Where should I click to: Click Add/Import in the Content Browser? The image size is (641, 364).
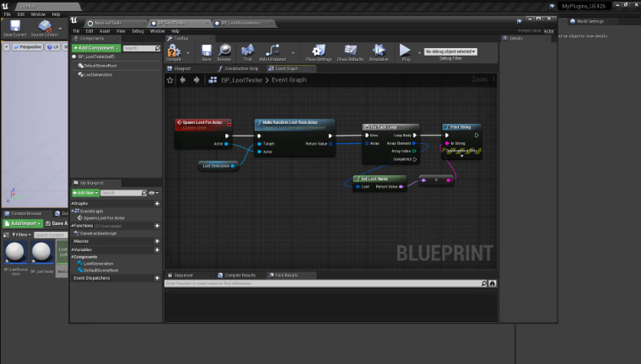click(x=23, y=223)
